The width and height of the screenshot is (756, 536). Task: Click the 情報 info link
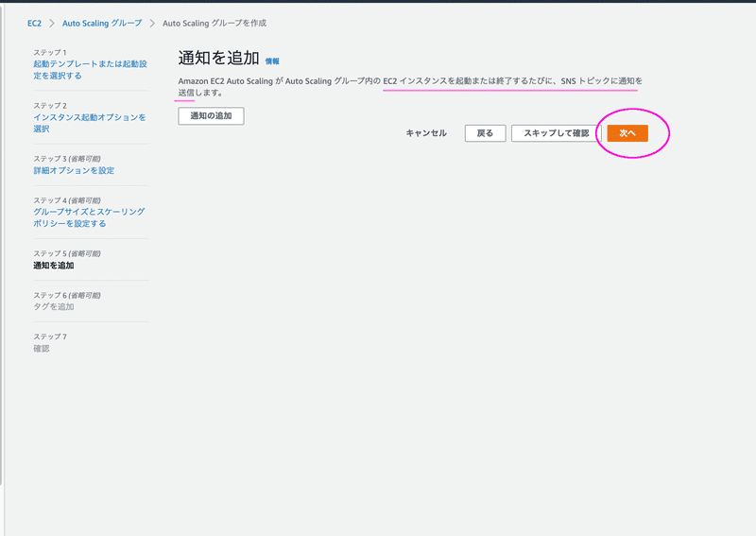click(x=272, y=61)
